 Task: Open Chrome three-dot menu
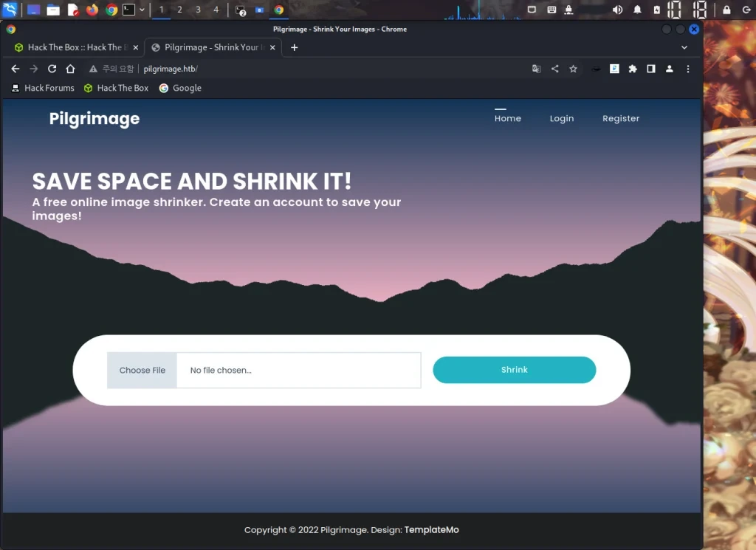[688, 69]
